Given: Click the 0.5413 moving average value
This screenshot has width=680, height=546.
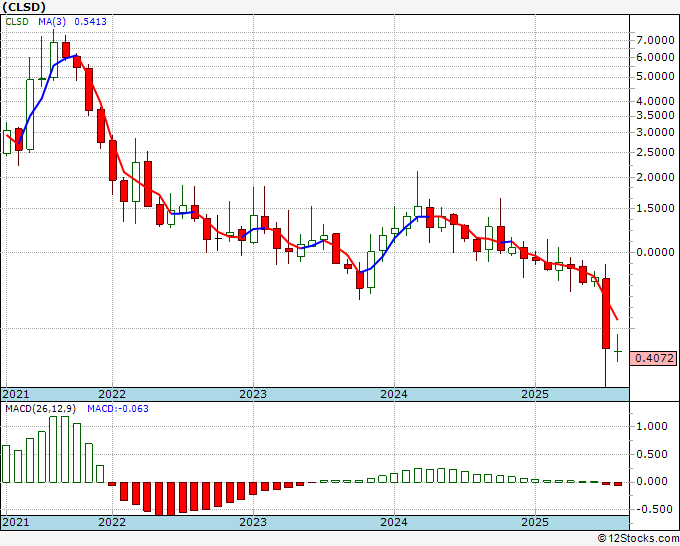Looking at the screenshot, I should pyautogui.click(x=90, y=22).
